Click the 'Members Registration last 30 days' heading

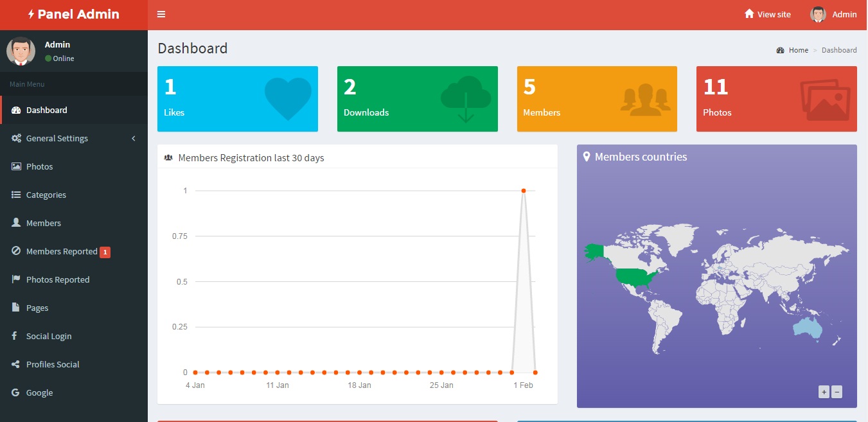click(x=251, y=157)
